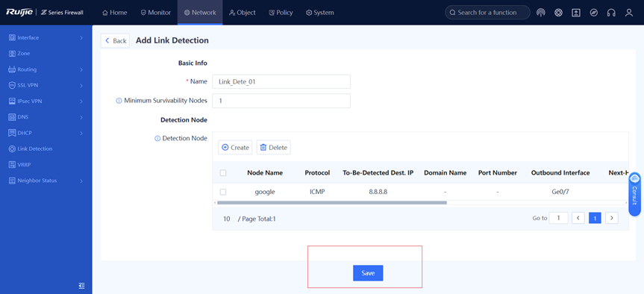Click the Ruijie logo
The width and height of the screenshot is (644, 294).
(19, 13)
